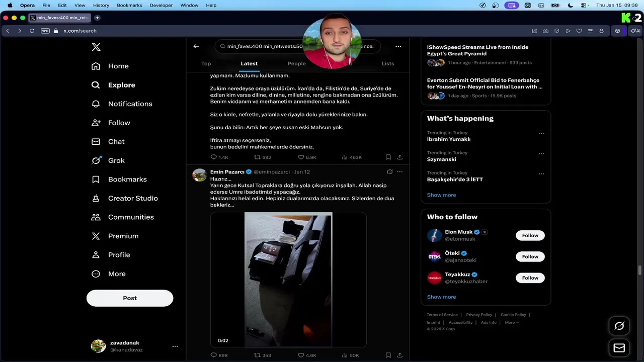Open Communities in sidebar
The width and height of the screenshot is (644, 362).
point(123,217)
